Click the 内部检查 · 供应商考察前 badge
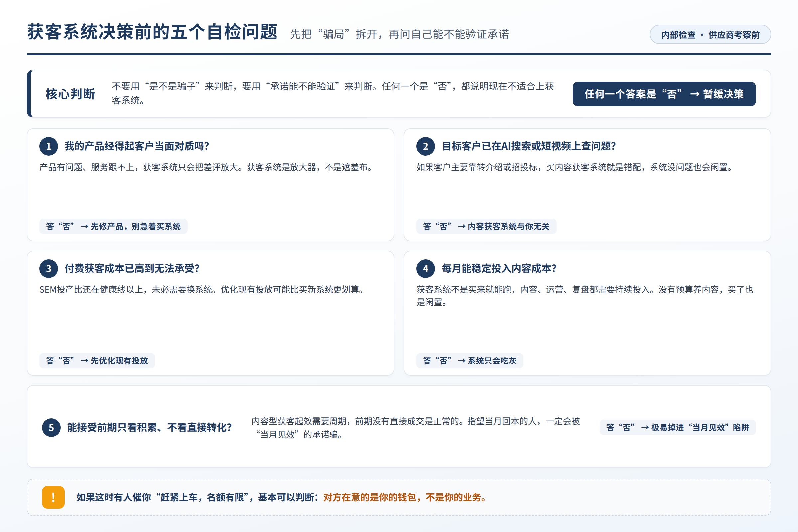 (711, 34)
